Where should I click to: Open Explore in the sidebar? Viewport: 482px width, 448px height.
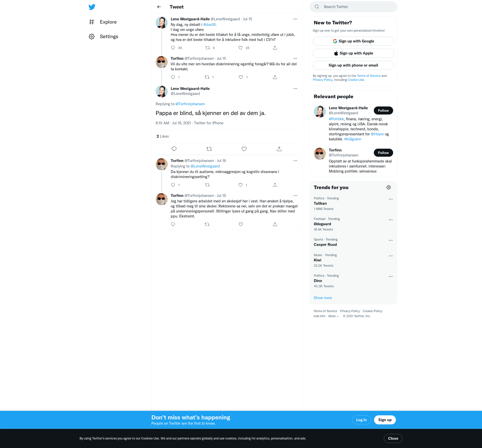click(103, 22)
